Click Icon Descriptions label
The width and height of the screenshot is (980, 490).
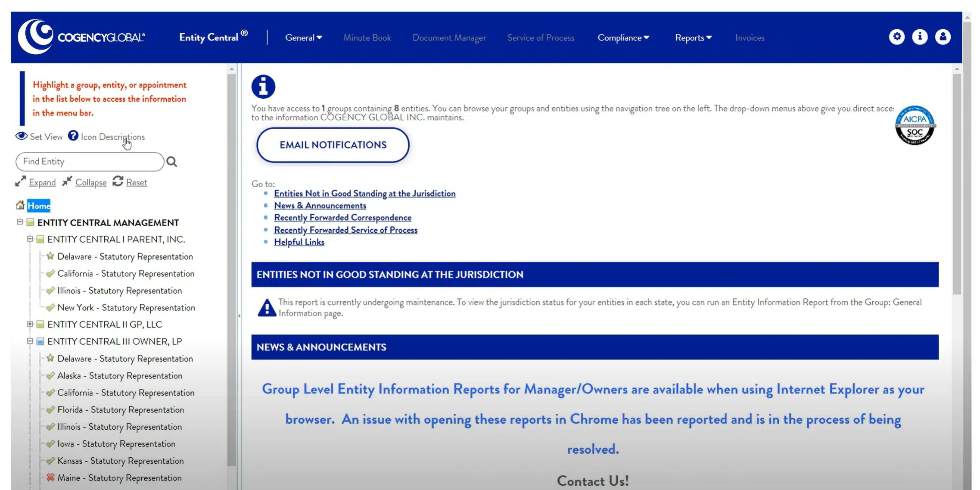coord(113,137)
